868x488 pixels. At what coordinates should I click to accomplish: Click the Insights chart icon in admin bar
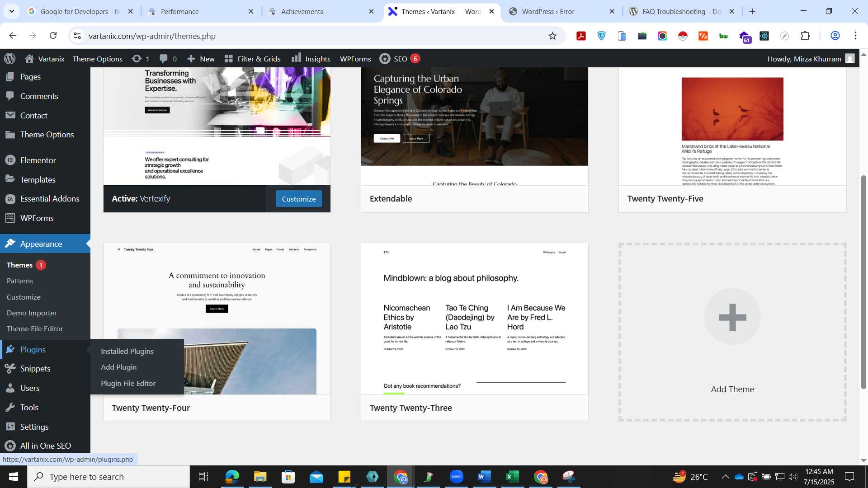pos(296,58)
